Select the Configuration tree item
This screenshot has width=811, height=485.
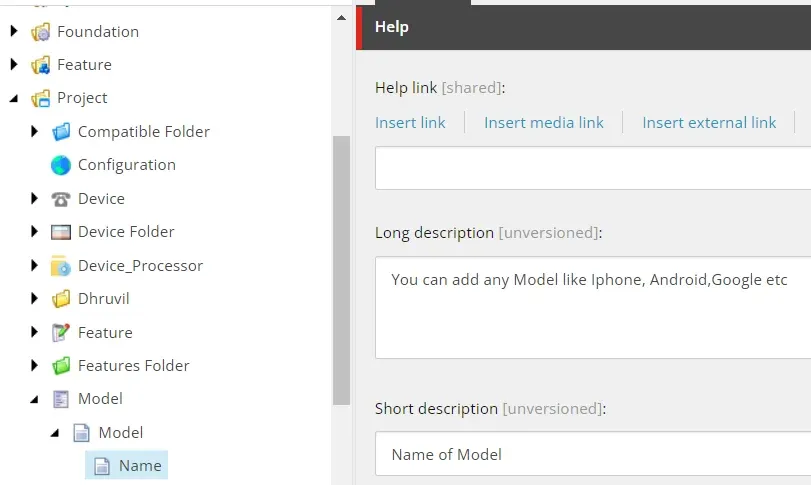pyautogui.click(x=127, y=165)
